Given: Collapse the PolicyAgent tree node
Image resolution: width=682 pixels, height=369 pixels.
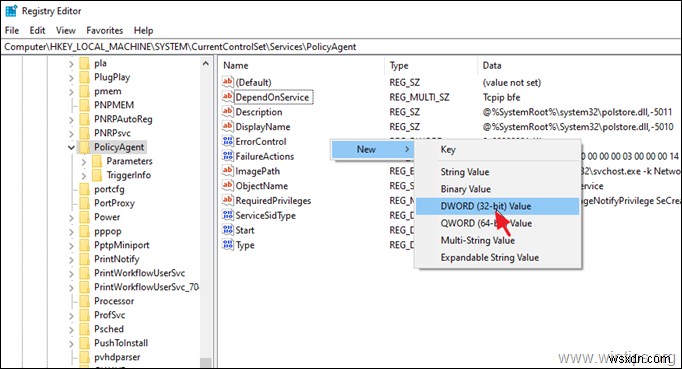Looking at the screenshot, I should [71, 148].
